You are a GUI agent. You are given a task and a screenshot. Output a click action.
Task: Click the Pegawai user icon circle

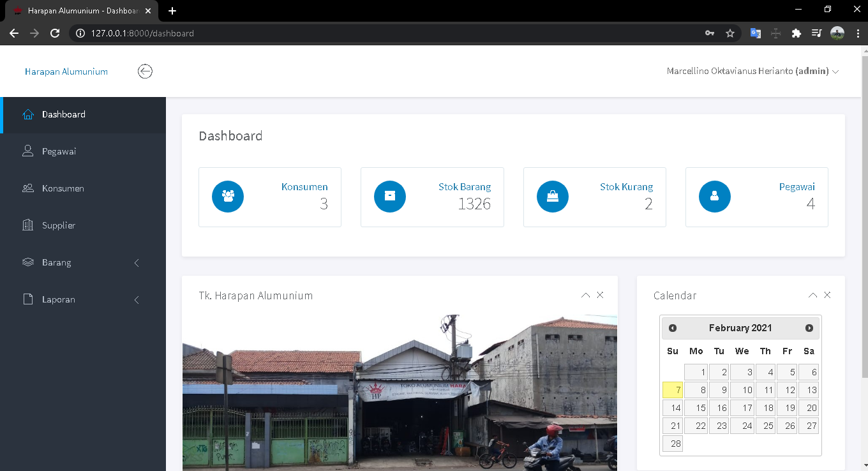coord(715,197)
